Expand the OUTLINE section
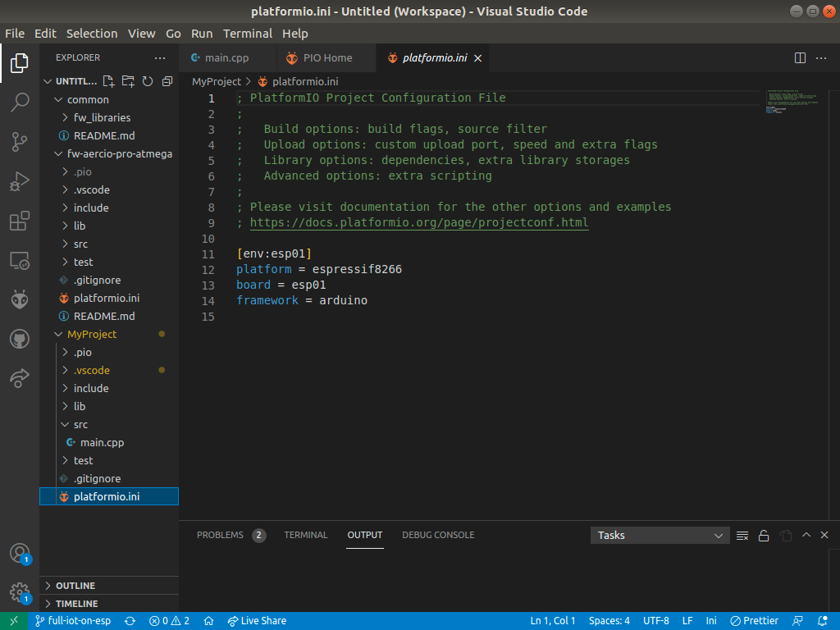 pos(75,586)
